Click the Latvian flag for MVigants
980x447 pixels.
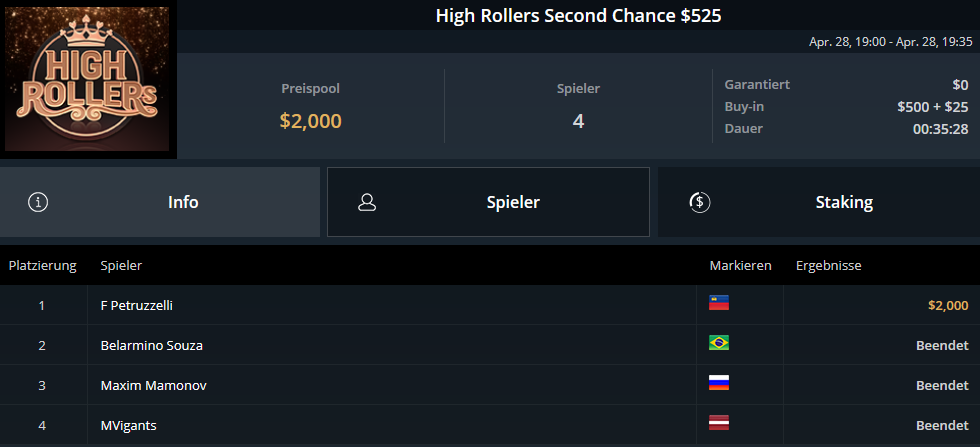pyautogui.click(x=719, y=423)
